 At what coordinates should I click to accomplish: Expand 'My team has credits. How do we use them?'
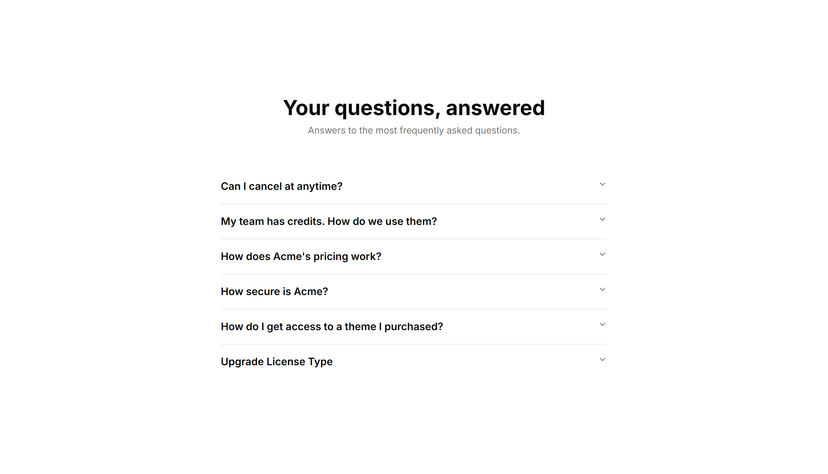click(x=413, y=222)
